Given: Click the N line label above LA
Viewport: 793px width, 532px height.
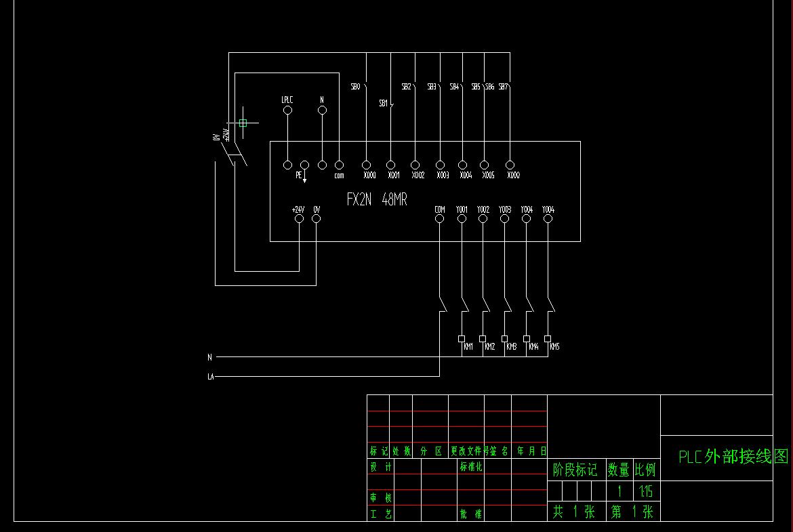Looking at the screenshot, I should [x=209, y=358].
